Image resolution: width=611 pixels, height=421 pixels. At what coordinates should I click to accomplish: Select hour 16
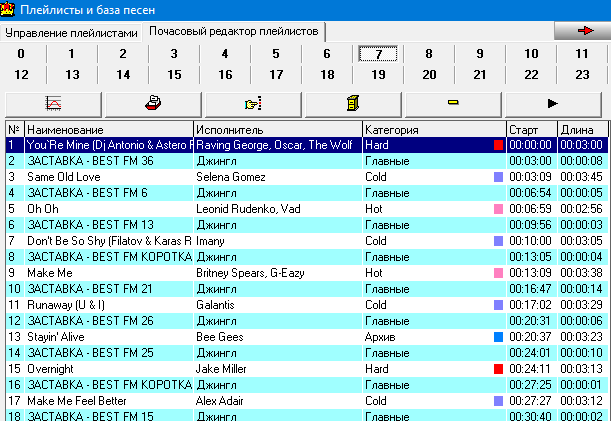point(225,74)
